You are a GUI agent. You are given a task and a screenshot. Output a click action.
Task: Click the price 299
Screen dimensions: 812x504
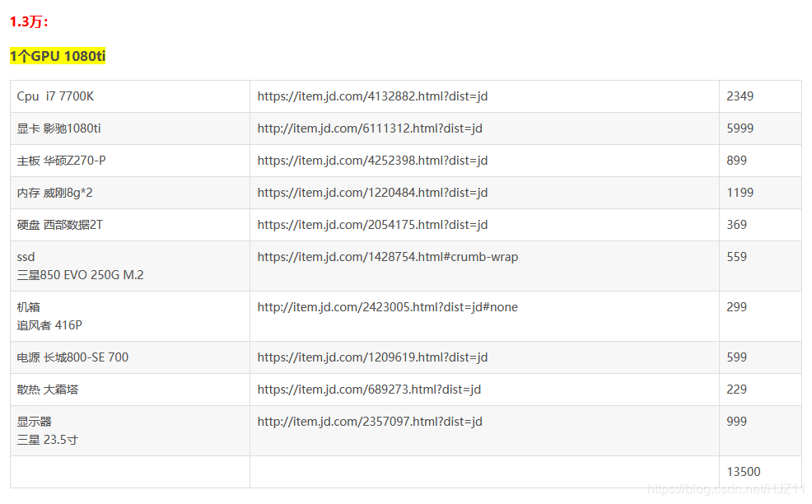pyautogui.click(x=736, y=307)
